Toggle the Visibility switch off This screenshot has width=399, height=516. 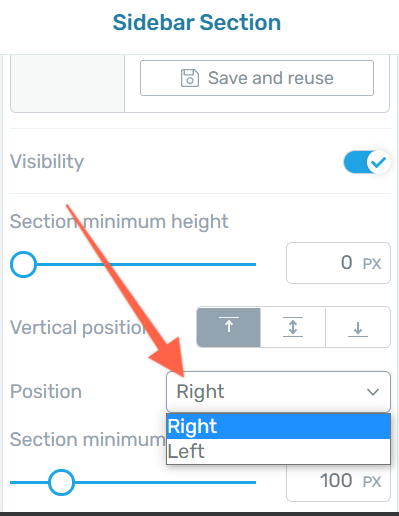[x=367, y=162]
